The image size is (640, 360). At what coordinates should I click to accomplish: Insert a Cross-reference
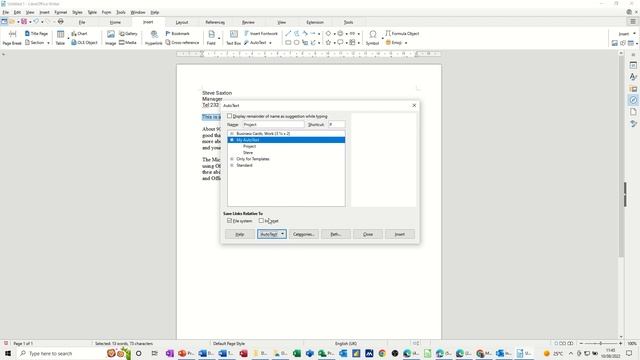182,42
